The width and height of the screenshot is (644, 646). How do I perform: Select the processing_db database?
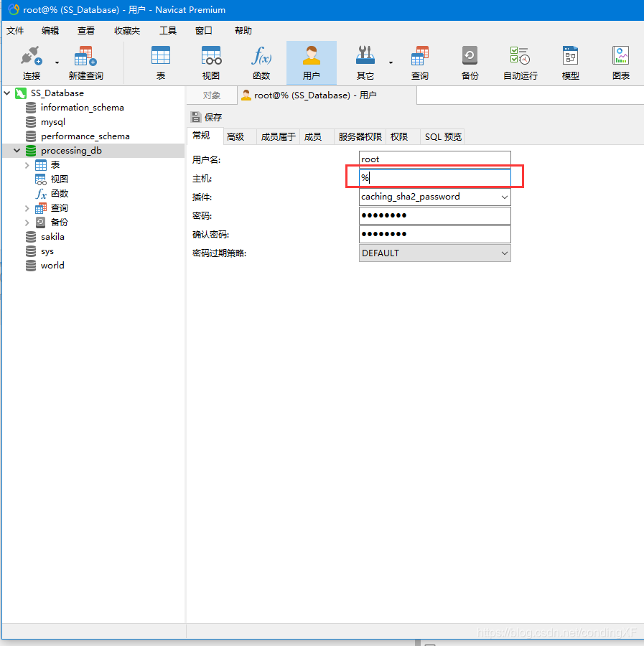pos(71,151)
